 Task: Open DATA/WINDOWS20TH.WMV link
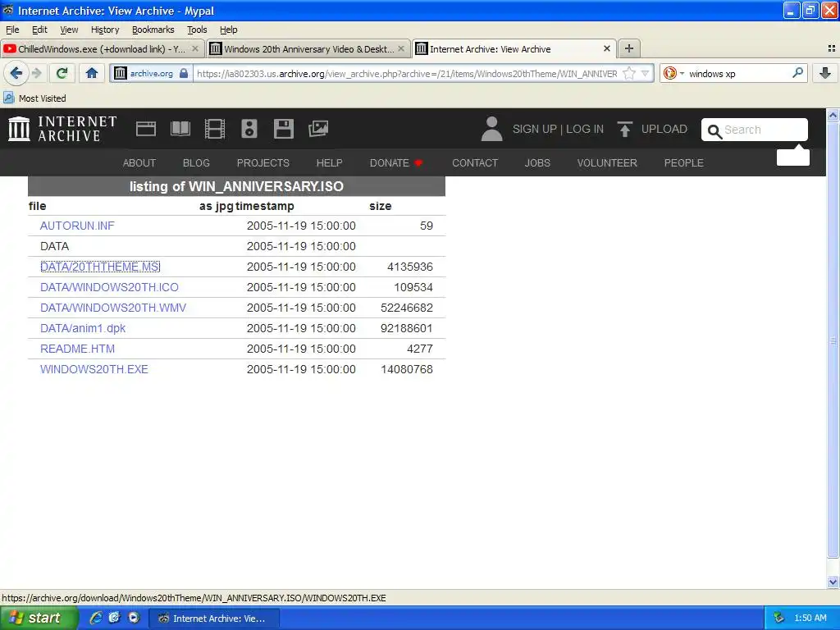(x=113, y=308)
